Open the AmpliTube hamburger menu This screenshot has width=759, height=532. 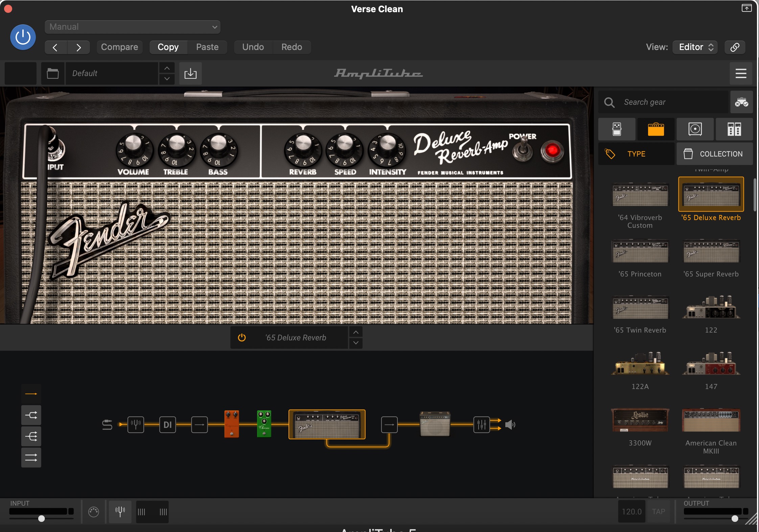coord(741,73)
